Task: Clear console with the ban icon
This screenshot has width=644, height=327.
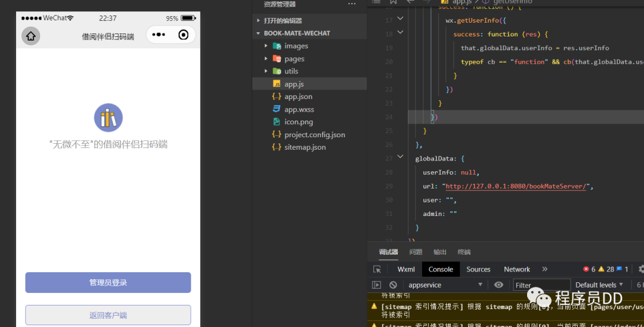Action: click(393, 285)
